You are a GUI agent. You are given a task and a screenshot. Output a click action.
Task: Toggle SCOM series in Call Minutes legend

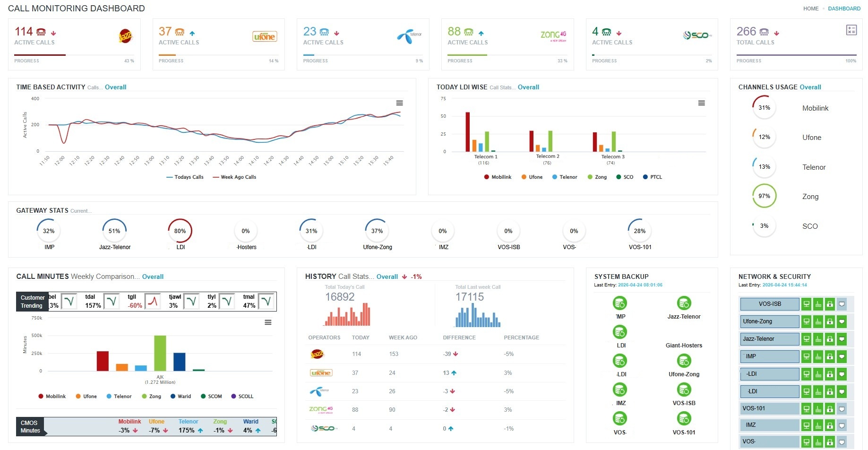click(x=211, y=397)
